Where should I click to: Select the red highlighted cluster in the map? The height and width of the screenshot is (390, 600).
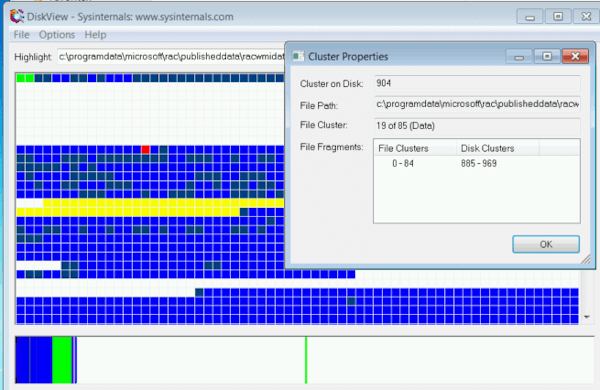145,149
